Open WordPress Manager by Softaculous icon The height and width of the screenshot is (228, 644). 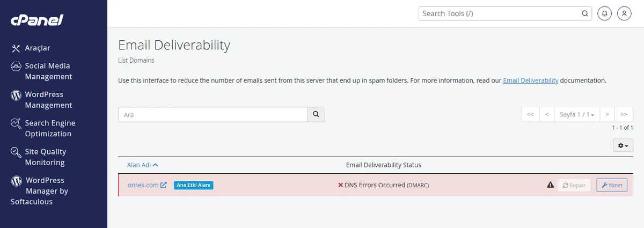click(x=16, y=181)
